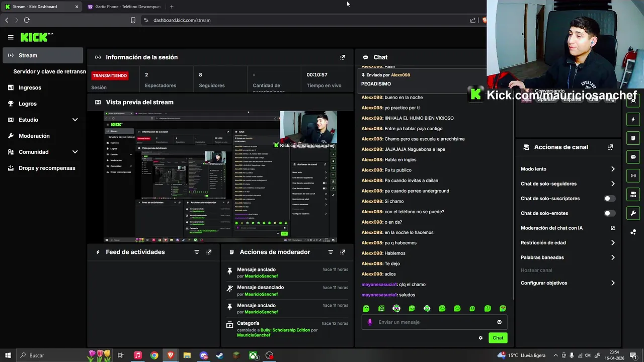Pop out the Acciones de canal panel
Screen dimensions: 644x362
point(610,147)
